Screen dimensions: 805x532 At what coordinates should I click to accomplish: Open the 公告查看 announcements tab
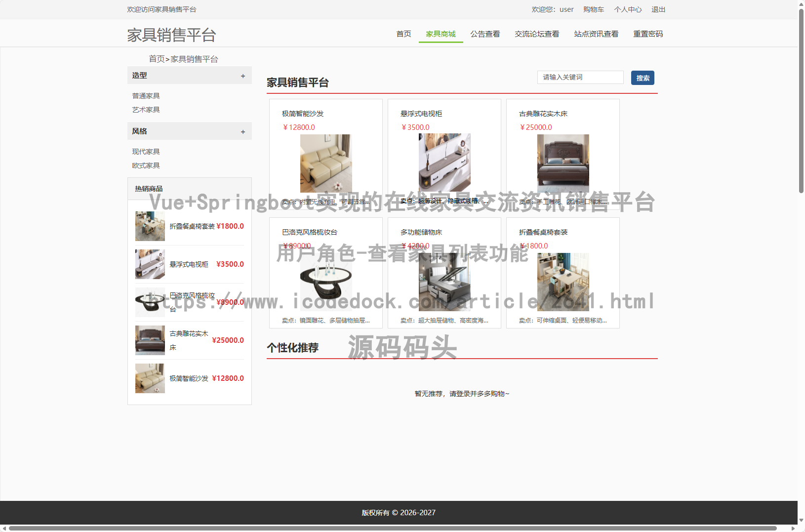485,34
